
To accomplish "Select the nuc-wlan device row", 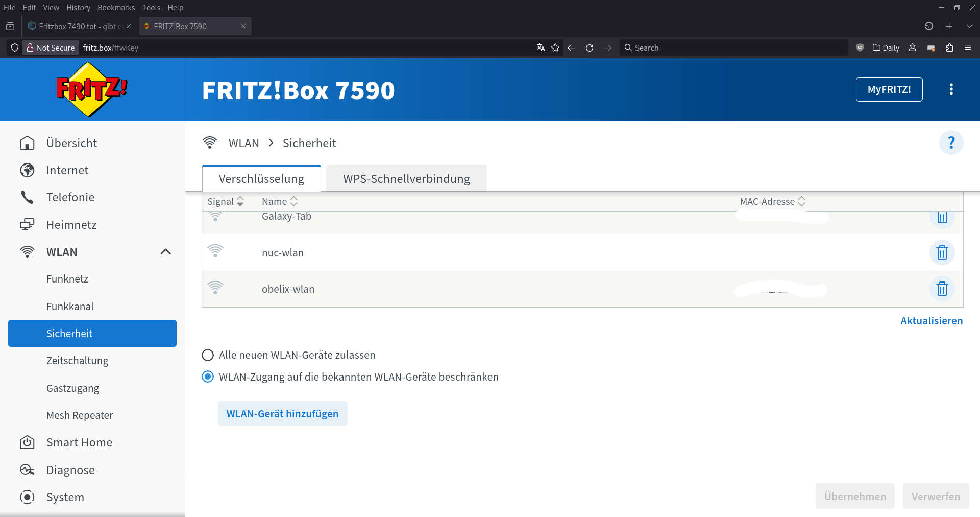I will tap(582, 252).
